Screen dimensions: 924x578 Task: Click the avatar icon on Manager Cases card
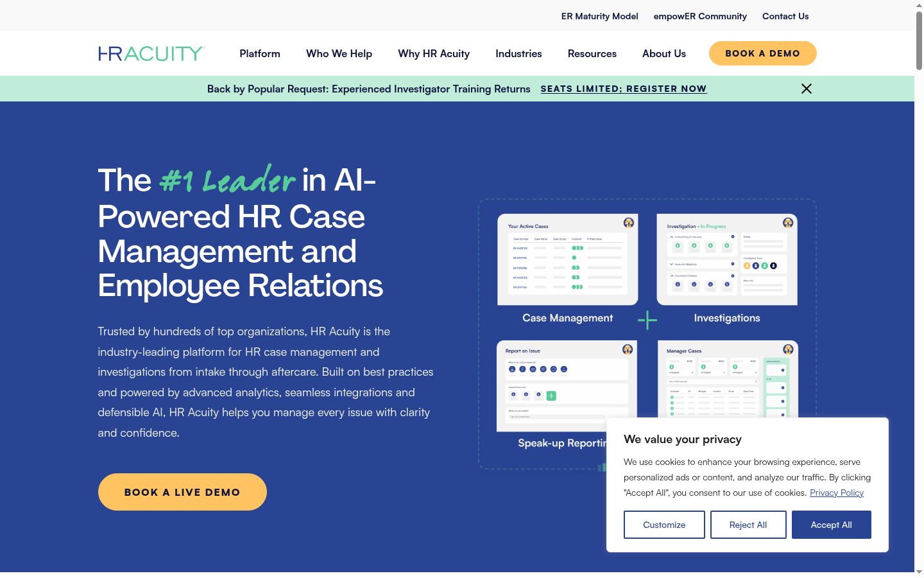pos(788,349)
